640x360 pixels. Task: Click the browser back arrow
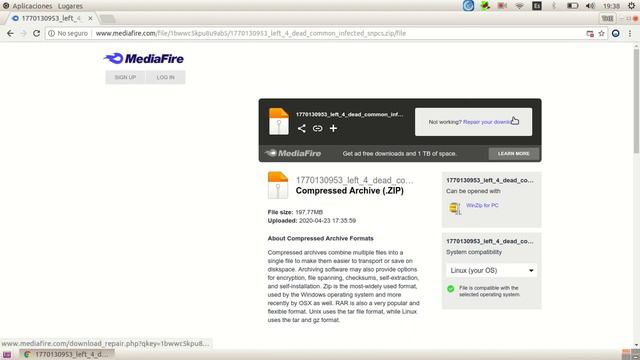(x=10, y=33)
